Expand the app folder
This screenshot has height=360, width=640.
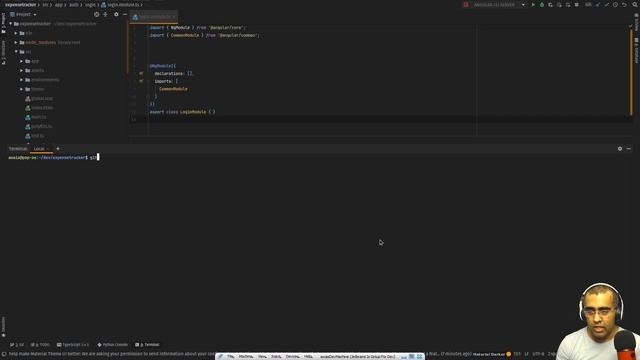coord(22,61)
